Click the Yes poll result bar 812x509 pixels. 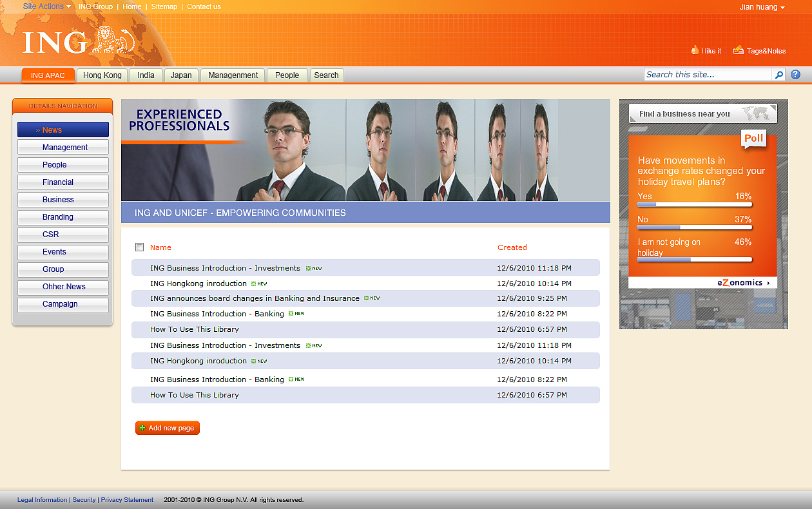coord(695,204)
